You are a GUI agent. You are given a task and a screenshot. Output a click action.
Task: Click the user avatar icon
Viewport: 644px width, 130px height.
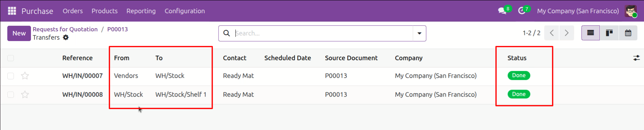pos(630,11)
